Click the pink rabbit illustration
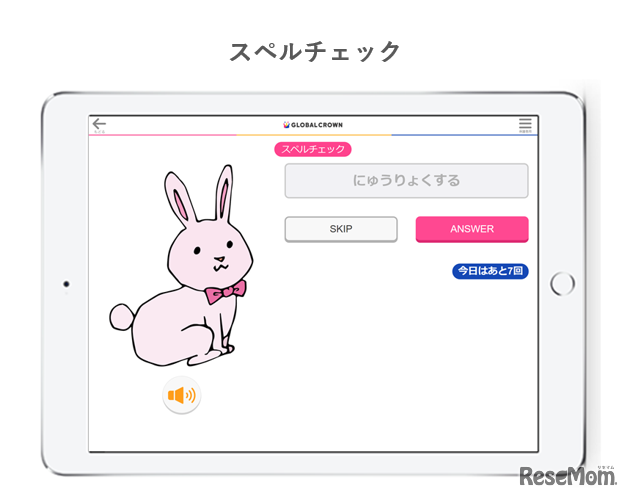The height and width of the screenshot is (499, 630). (182, 267)
